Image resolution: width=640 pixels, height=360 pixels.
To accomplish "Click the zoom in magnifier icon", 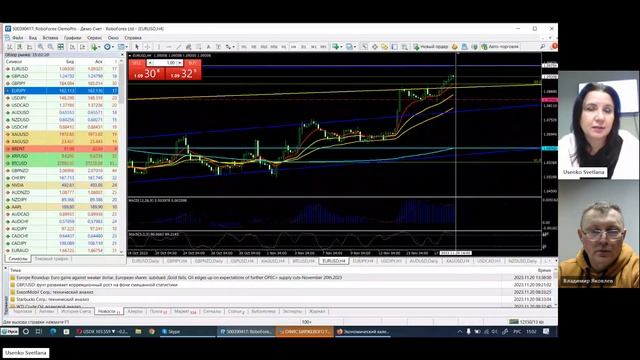I will [40, 47].
